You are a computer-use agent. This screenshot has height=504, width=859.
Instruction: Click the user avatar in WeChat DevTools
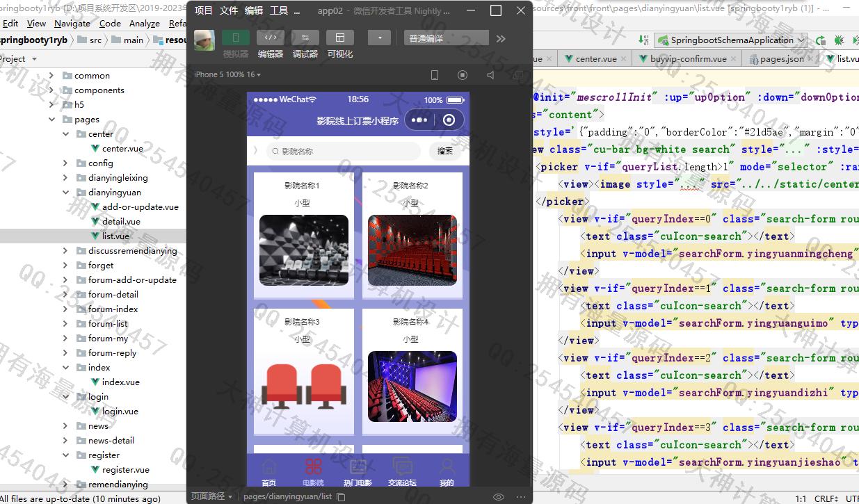pos(204,40)
